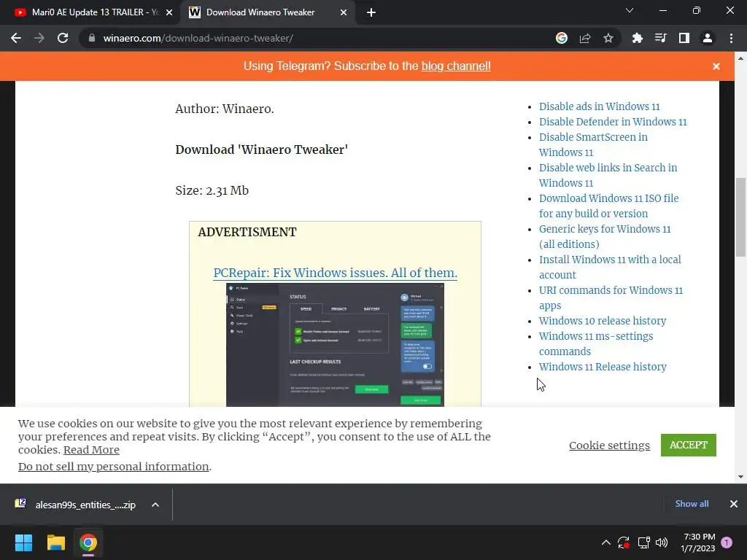
Task: Click the forward navigation arrow
Action: coord(39,38)
